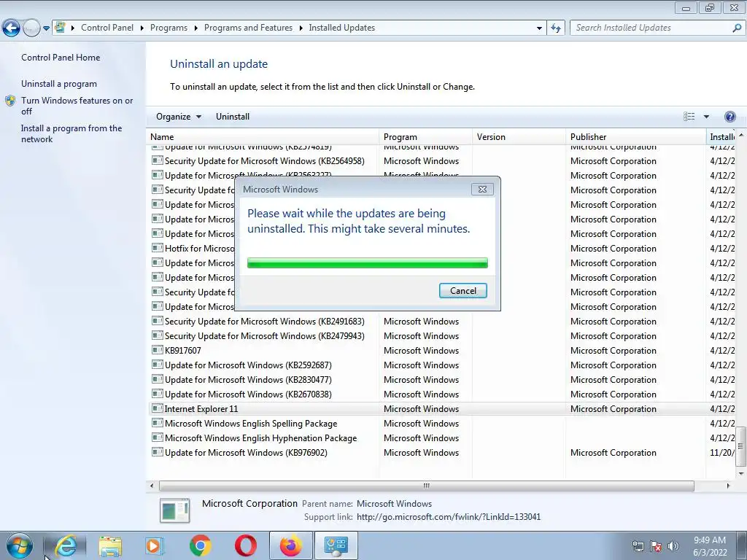The image size is (747, 560).
Task: Switch to Firefox in the taskbar
Action: (x=290, y=545)
